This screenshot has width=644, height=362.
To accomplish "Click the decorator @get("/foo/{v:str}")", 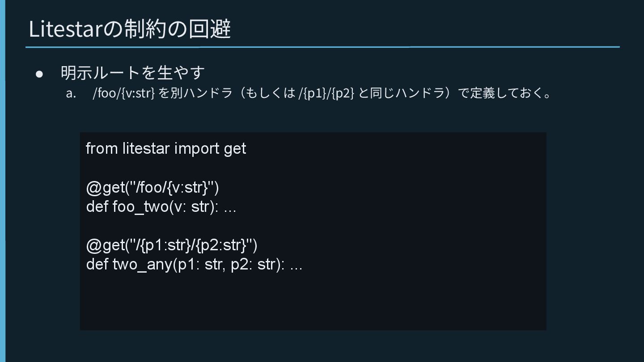I will 153,188.
